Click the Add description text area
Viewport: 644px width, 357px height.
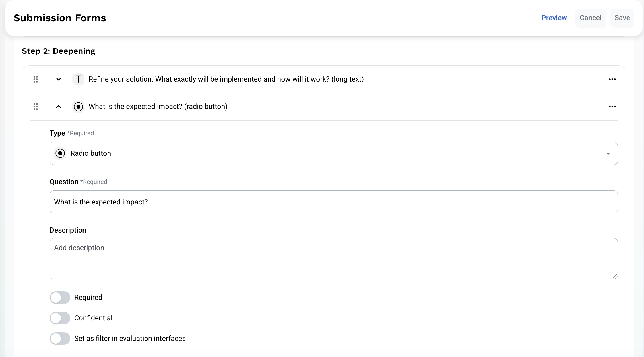pos(334,259)
